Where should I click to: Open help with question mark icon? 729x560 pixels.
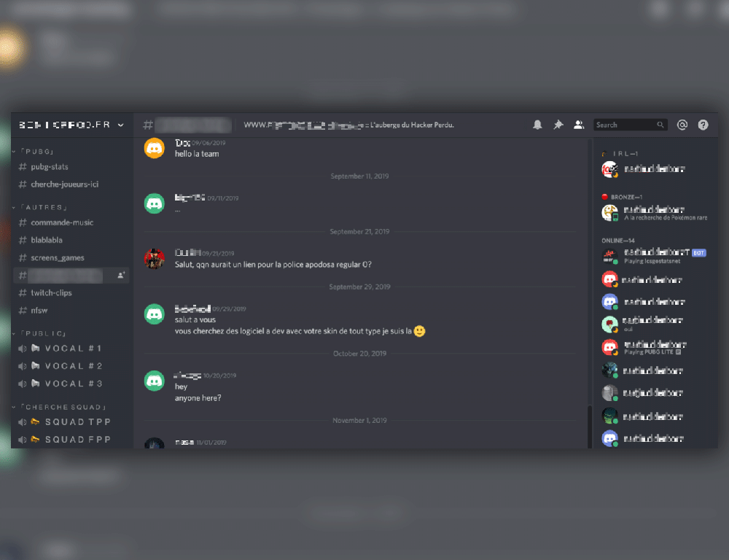[703, 125]
